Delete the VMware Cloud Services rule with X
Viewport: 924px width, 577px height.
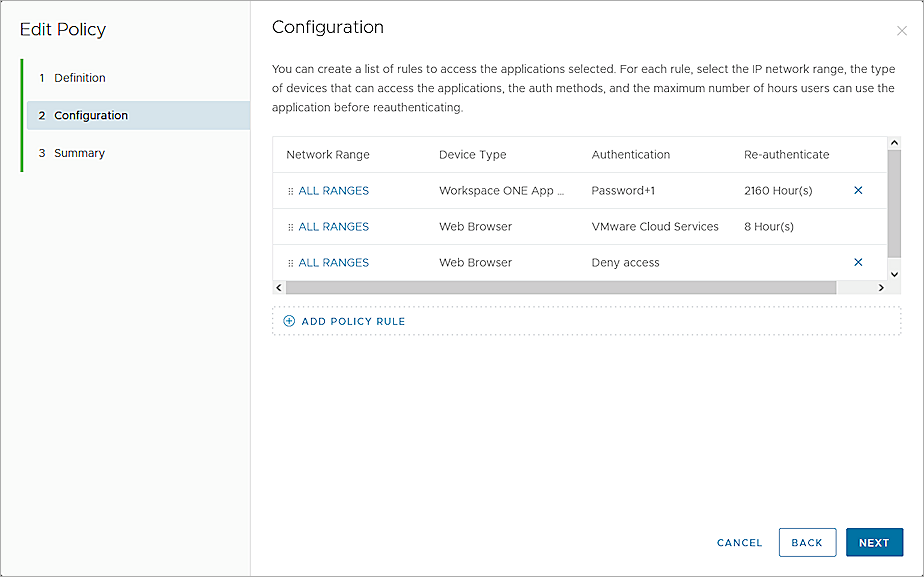point(858,226)
